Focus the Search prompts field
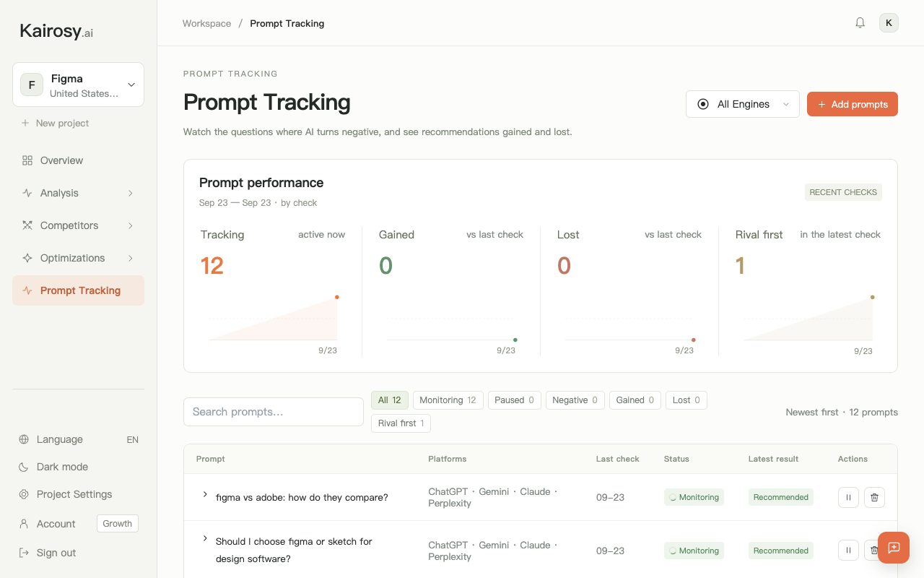Viewport: 924px width, 578px height. pos(274,412)
